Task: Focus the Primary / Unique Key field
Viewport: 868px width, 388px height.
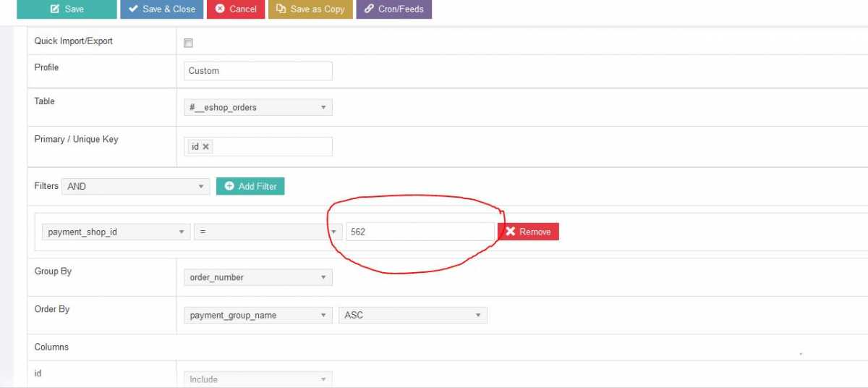Action: tap(258, 146)
